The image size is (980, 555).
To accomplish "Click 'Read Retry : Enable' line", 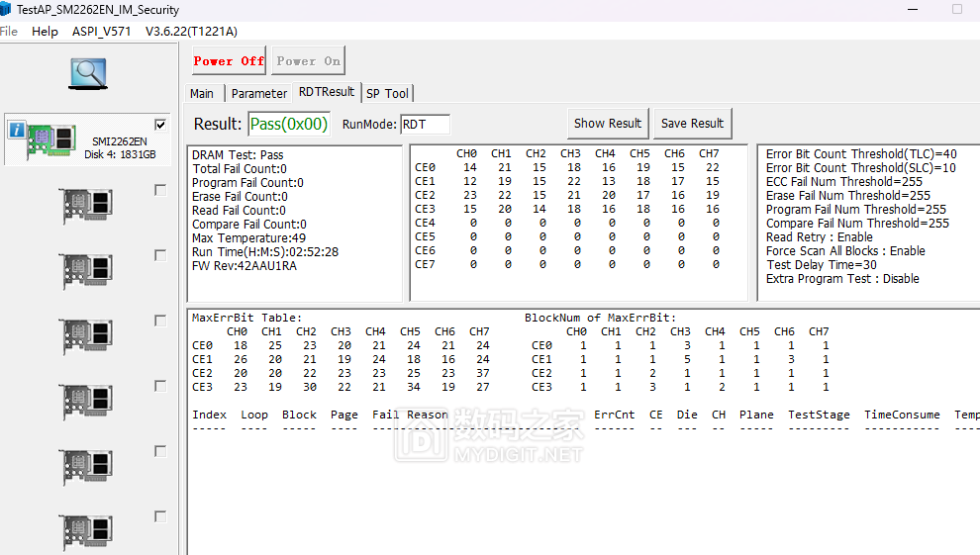I will pos(820,236).
